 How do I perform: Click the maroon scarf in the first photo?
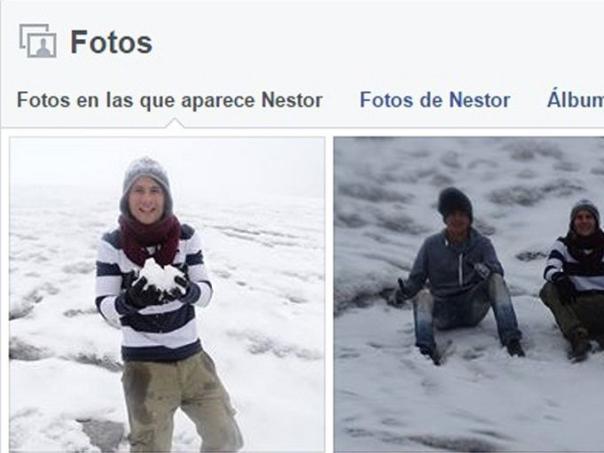[x=149, y=239]
